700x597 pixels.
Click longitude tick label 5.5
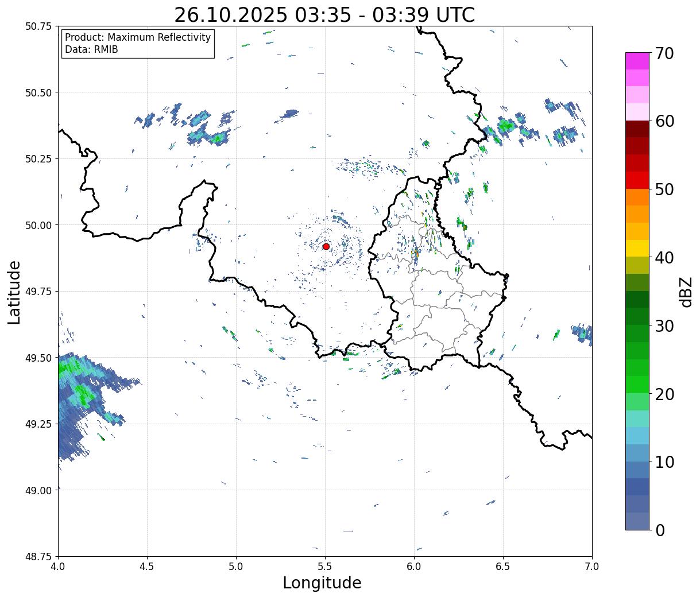[325, 567]
